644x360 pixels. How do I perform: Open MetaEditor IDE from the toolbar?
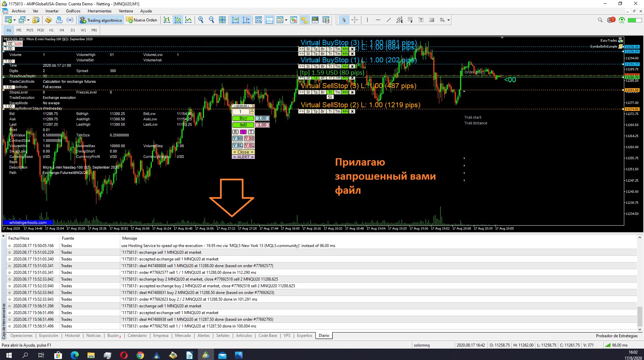[49, 20]
